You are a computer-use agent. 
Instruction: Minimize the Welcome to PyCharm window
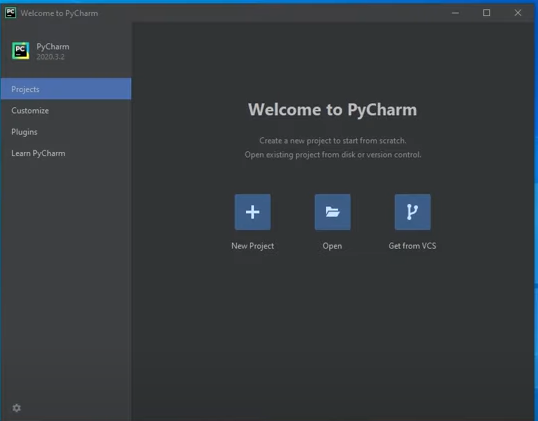pyautogui.click(x=455, y=13)
